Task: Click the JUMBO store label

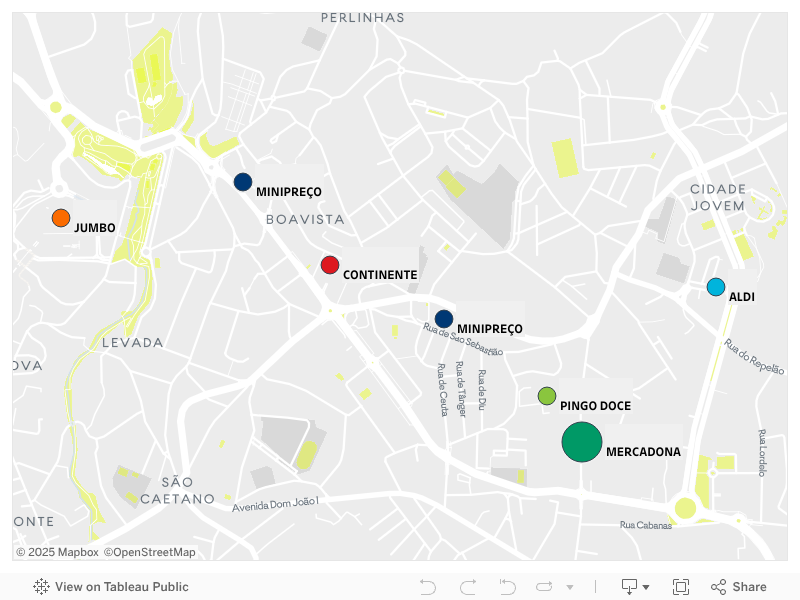Action: (x=95, y=228)
